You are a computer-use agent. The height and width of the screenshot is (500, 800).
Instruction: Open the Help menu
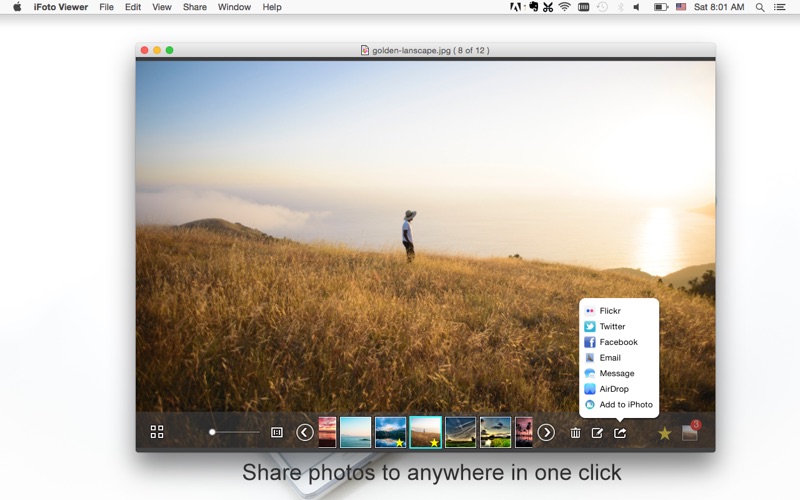272,7
